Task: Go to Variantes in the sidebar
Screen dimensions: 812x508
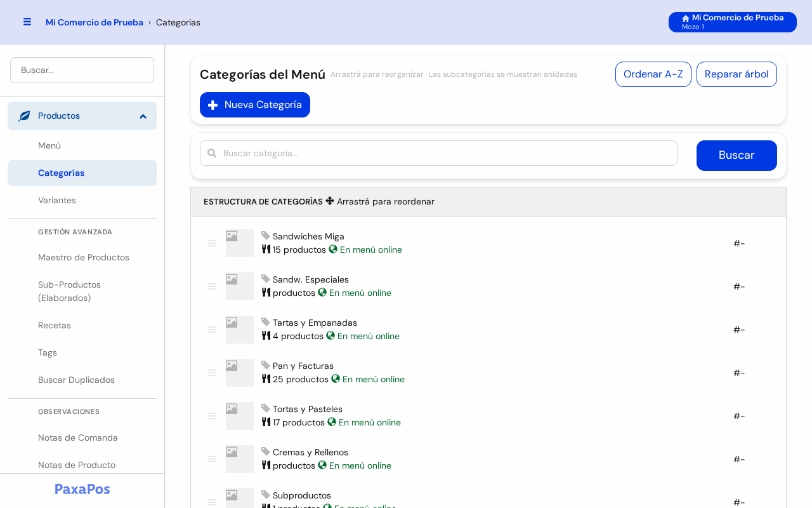Action: pyautogui.click(x=82, y=200)
